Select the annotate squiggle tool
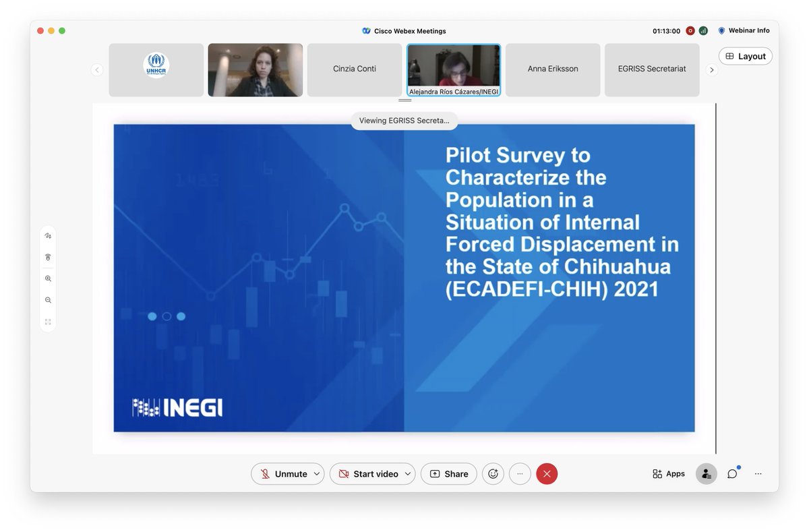 tap(48, 236)
